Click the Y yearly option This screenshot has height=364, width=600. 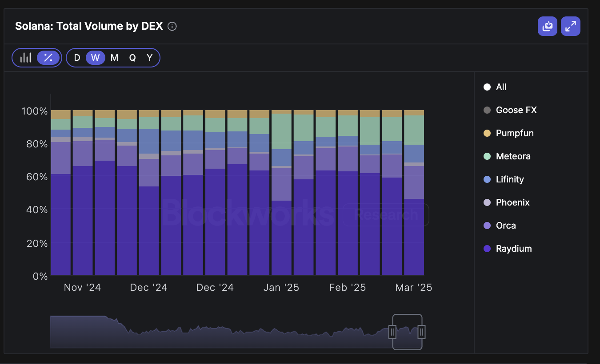(x=149, y=57)
